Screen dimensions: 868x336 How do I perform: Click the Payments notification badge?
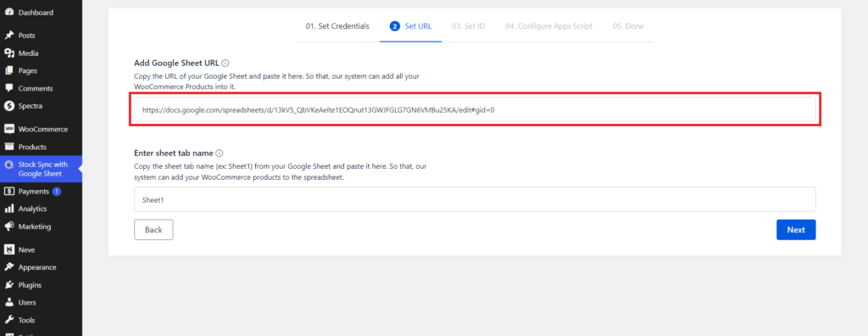click(x=57, y=191)
